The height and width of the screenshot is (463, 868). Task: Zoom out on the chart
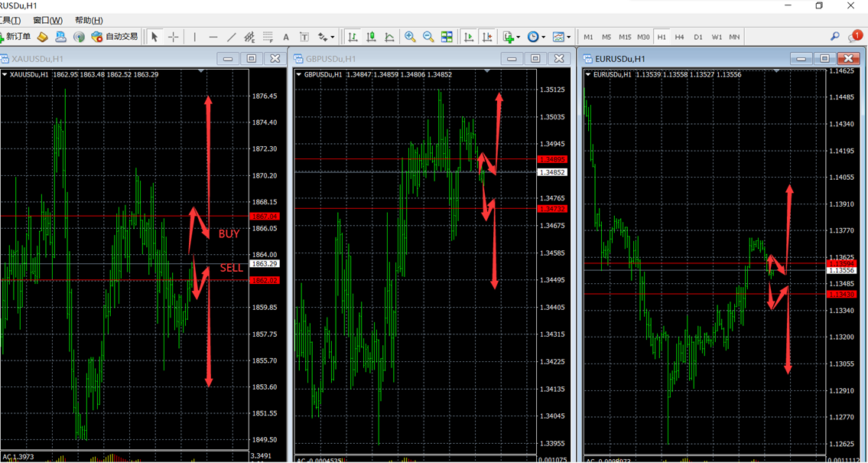pos(428,37)
